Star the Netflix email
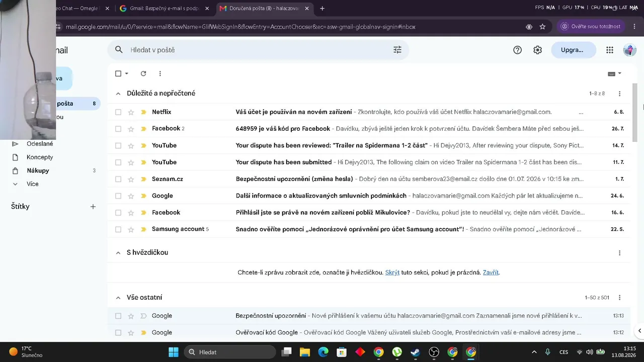Image resolution: width=644 pixels, height=362 pixels. point(131,112)
